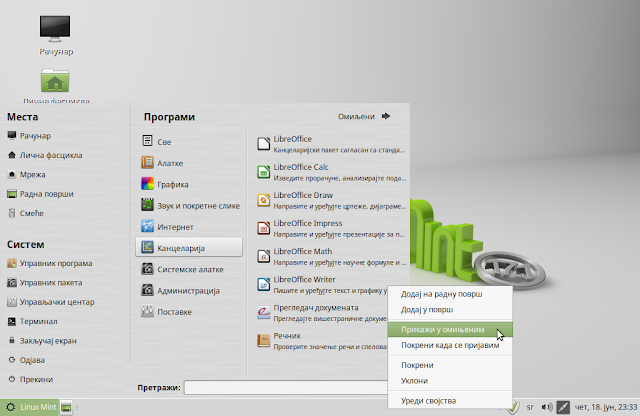The image size is (640, 416).
Task: Choose Додај у површ
Action: pyautogui.click(x=450, y=309)
